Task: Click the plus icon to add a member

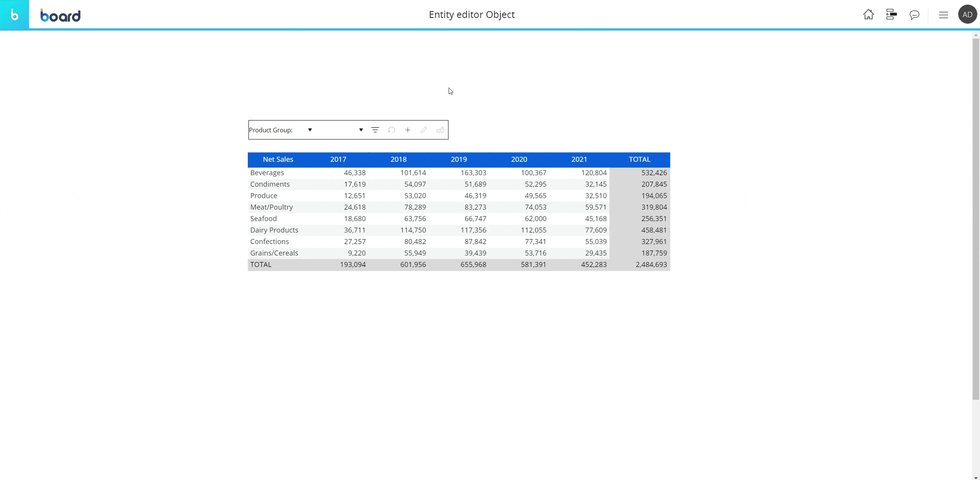Action: (408, 130)
